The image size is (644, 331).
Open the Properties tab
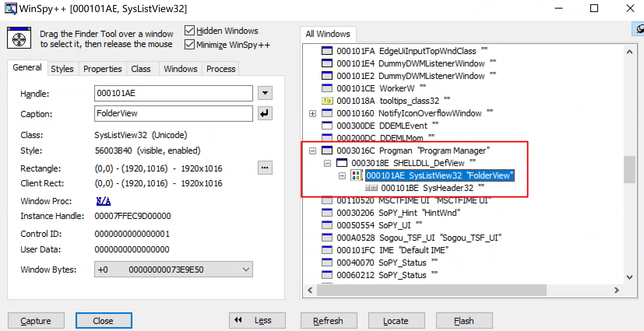point(103,69)
